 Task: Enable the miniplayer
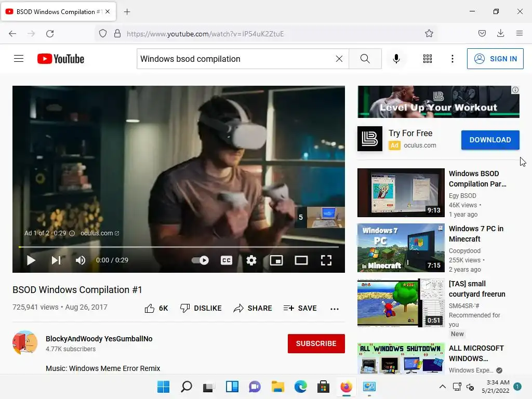(x=276, y=260)
